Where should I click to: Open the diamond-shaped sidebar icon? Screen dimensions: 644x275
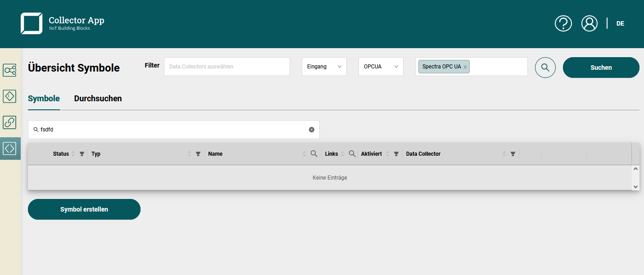pyautogui.click(x=10, y=96)
